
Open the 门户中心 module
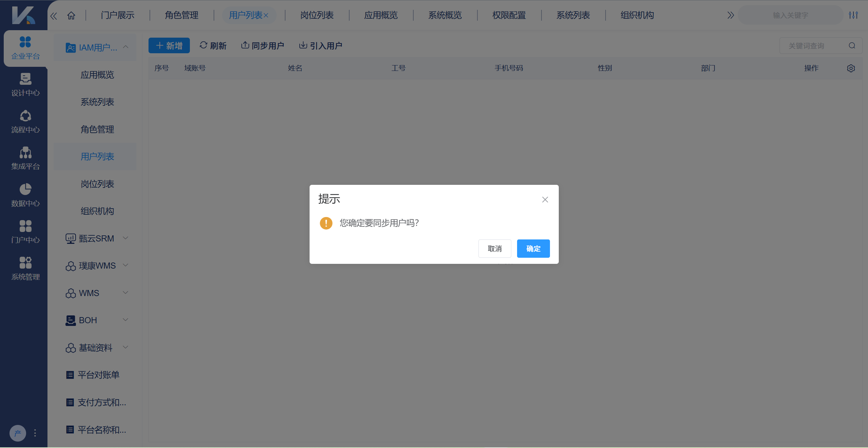coord(25,232)
